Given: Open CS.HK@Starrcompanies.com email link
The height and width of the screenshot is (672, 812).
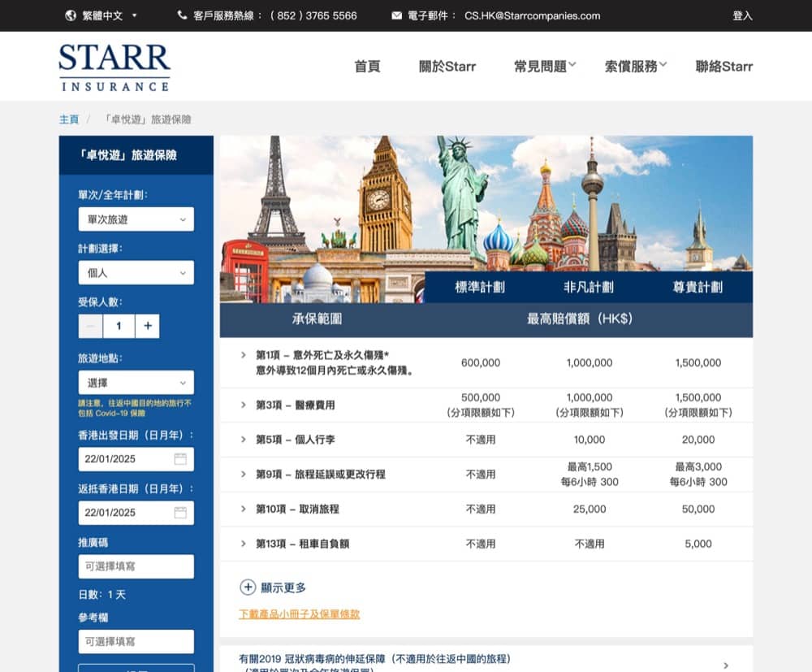Looking at the screenshot, I should 533,15.
